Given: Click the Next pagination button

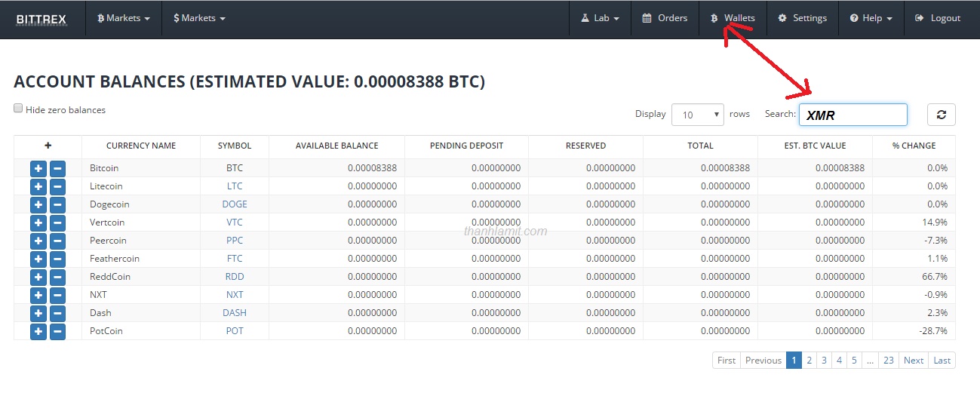Looking at the screenshot, I should coord(914,361).
